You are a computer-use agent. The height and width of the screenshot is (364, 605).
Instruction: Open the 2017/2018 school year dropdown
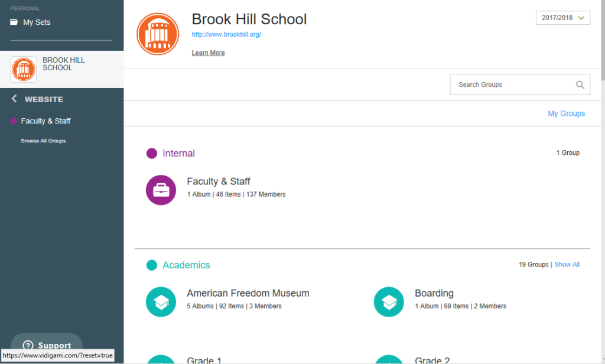click(x=562, y=18)
